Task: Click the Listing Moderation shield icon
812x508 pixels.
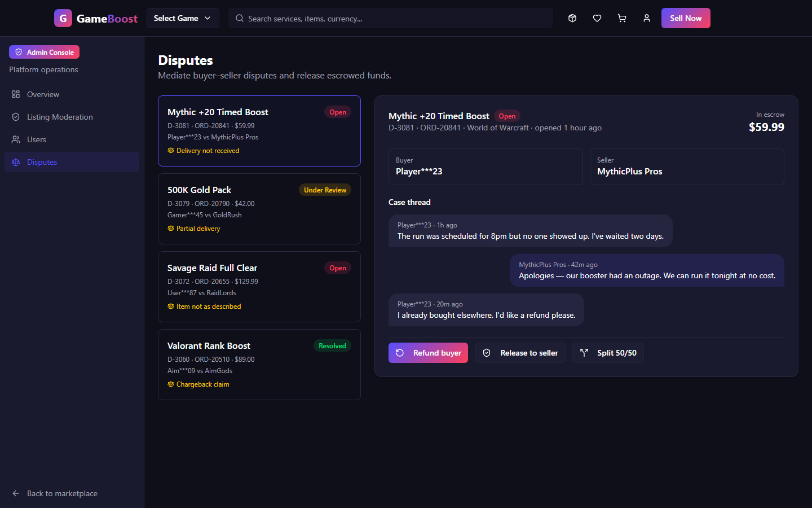Action: (16, 117)
